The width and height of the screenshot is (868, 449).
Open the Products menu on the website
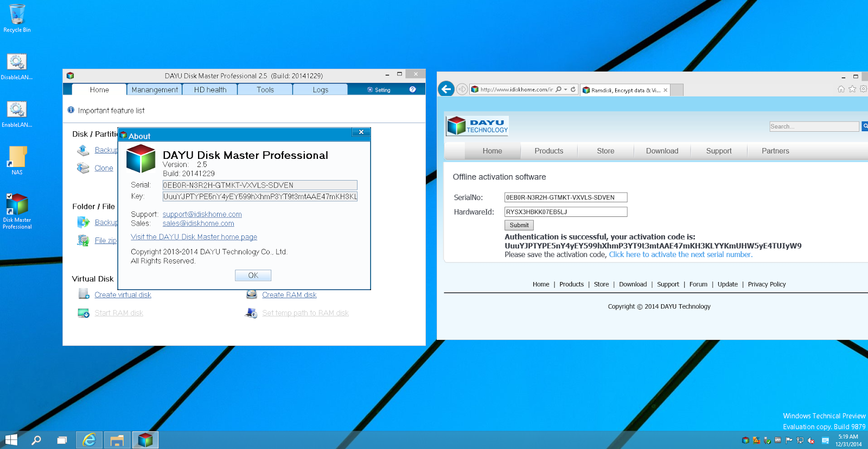click(x=549, y=151)
